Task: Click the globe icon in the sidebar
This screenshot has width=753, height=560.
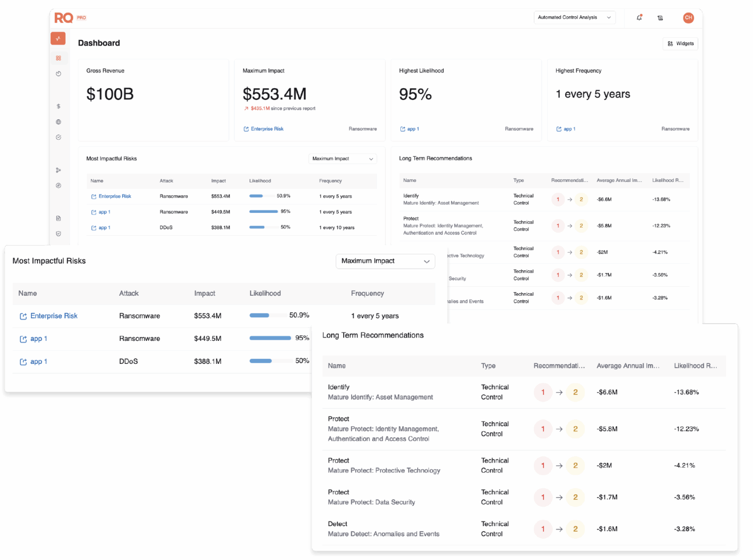Action: [58, 122]
